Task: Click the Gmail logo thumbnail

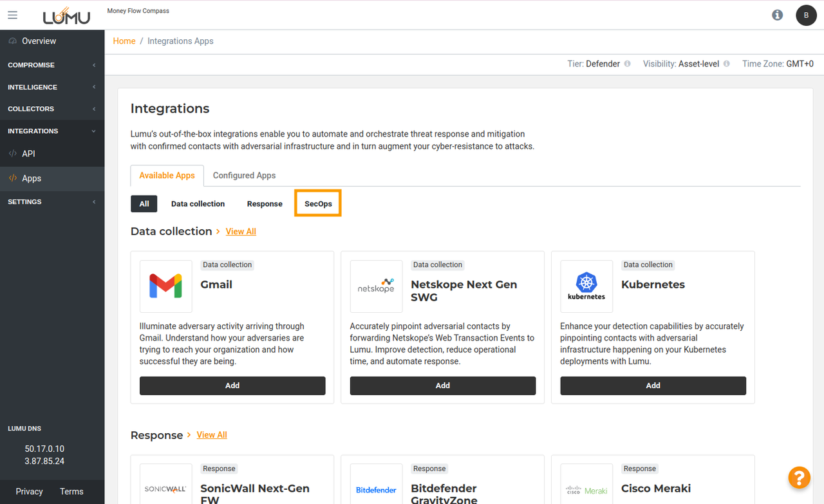Action: pos(166,286)
